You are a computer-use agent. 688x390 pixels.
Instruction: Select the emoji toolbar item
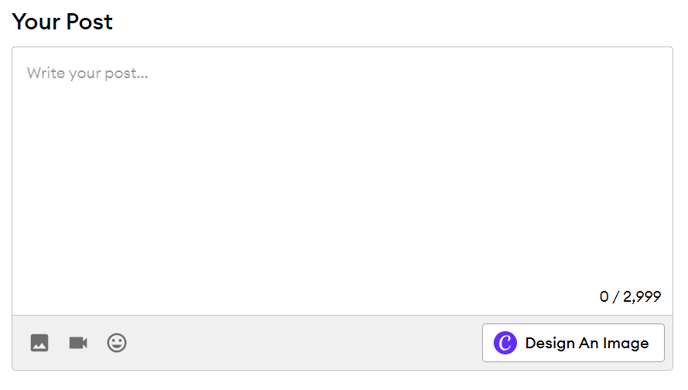[117, 343]
